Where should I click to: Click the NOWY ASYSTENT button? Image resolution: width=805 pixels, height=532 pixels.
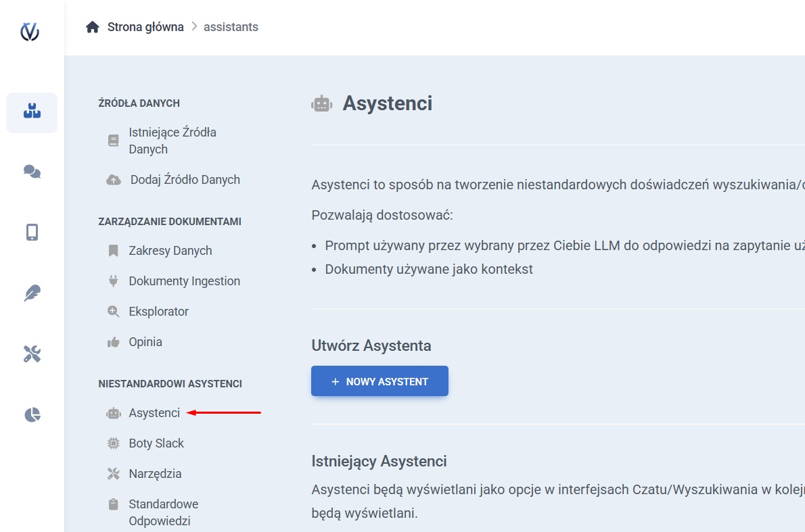(379, 381)
